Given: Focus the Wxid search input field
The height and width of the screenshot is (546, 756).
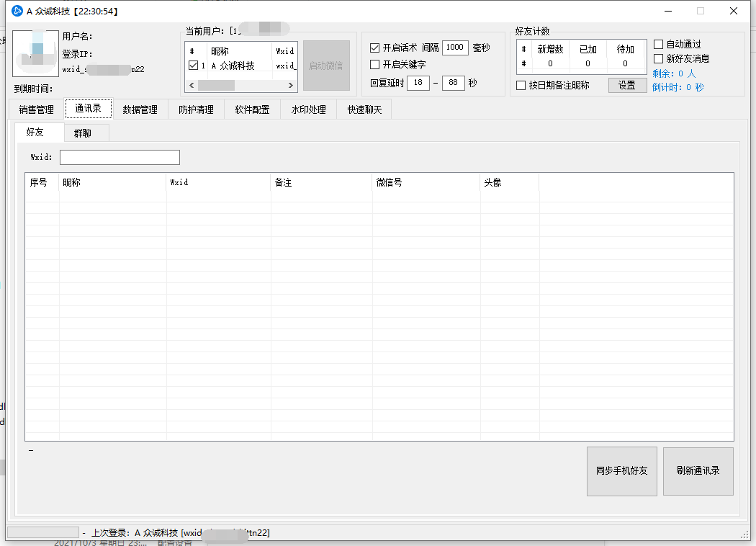Looking at the screenshot, I should (120, 157).
